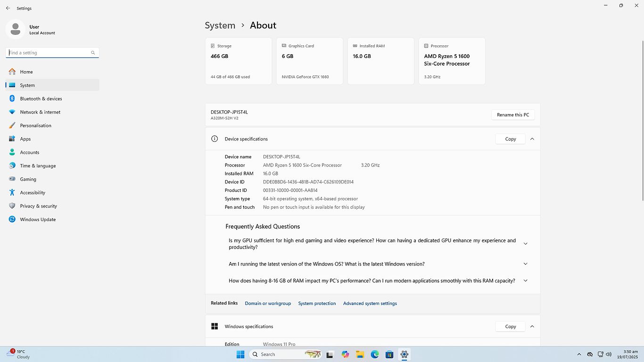644x362 pixels.
Task: Click the Product ID value 00331-10000-00001-AA814
Action: (290, 190)
